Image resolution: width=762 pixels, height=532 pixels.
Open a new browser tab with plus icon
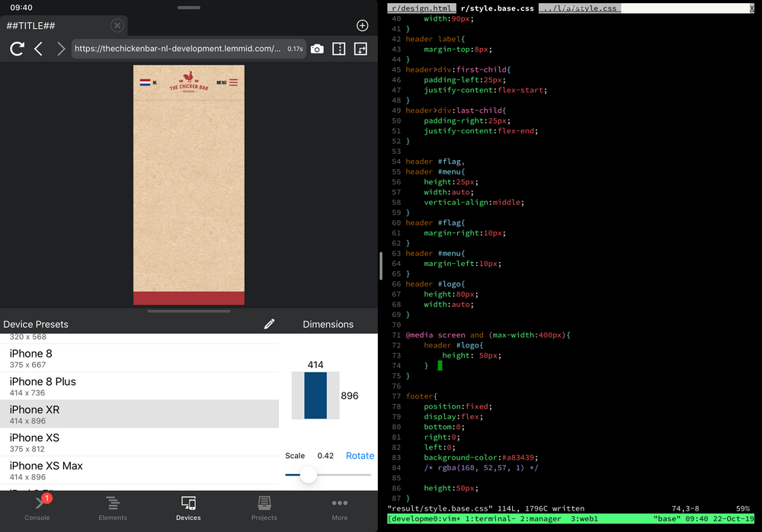(x=362, y=25)
